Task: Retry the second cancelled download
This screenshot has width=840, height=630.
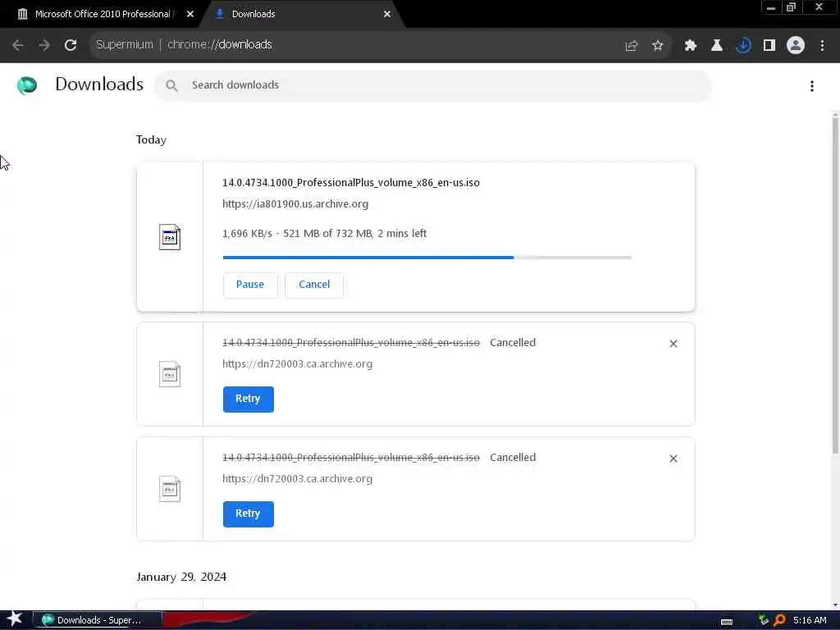Action: (x=248, y=514)
